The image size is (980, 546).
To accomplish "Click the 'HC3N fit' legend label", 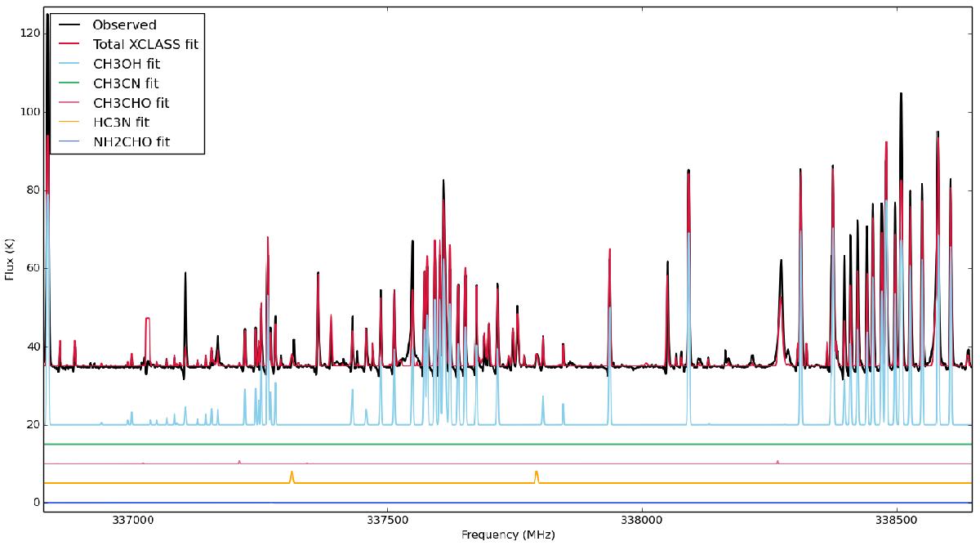I will 122,123.
